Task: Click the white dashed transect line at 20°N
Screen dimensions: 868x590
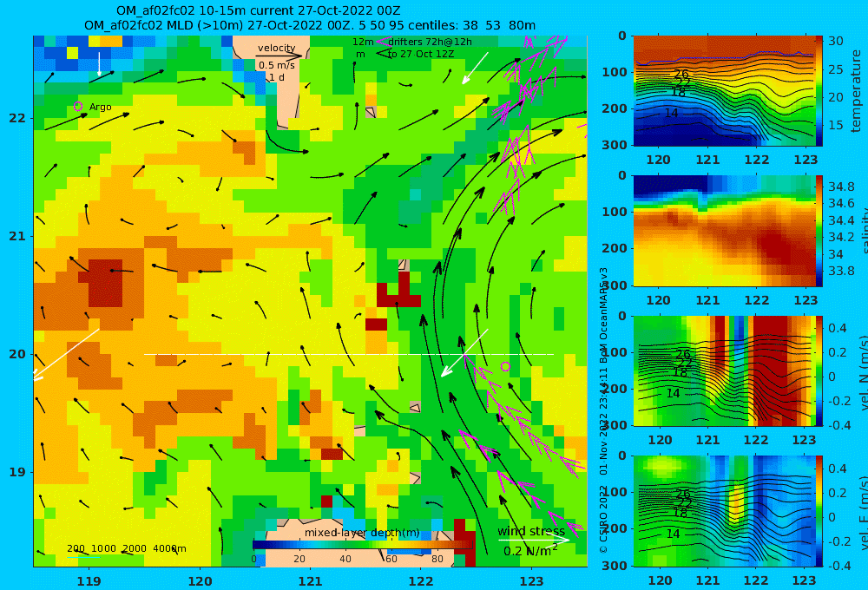Action: coord(349,354)
